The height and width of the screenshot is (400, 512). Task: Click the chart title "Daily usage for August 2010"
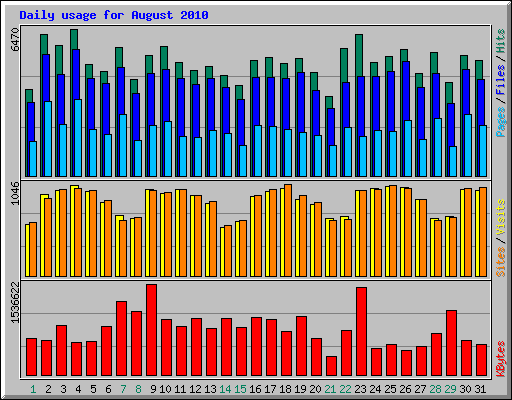click(x=114, y=15)
